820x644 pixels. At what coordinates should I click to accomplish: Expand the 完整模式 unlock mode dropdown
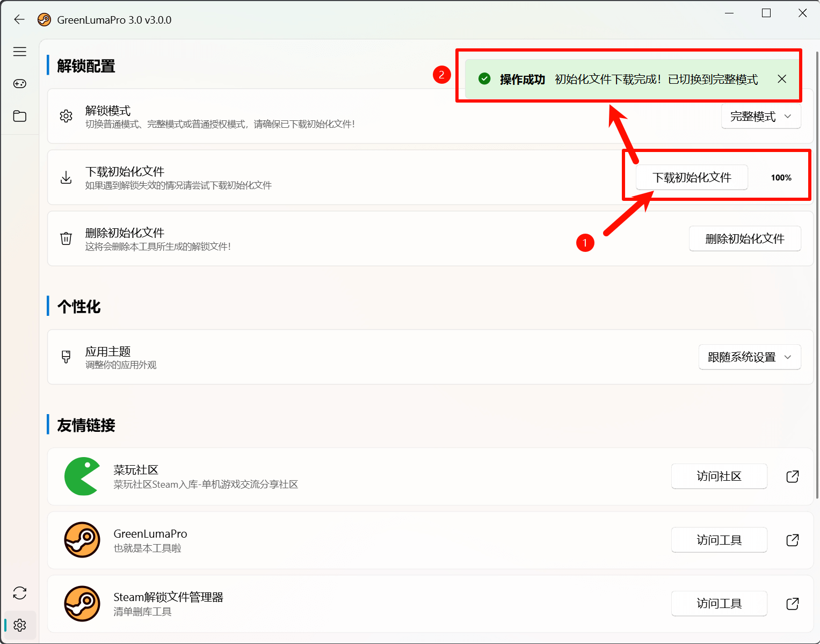[x=760, y=117]
